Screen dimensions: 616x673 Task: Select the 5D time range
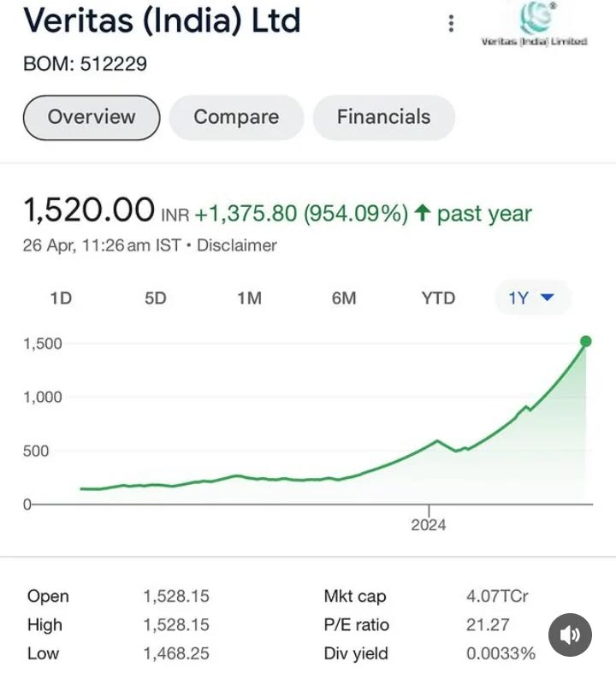tap(156, 298)
